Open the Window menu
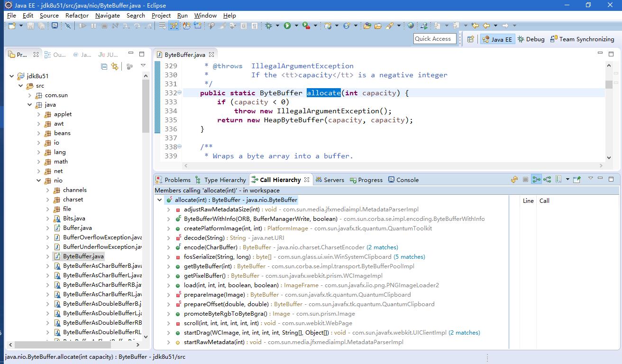The height and width of the screenshot is (364, 622). [x=205, y=15]
